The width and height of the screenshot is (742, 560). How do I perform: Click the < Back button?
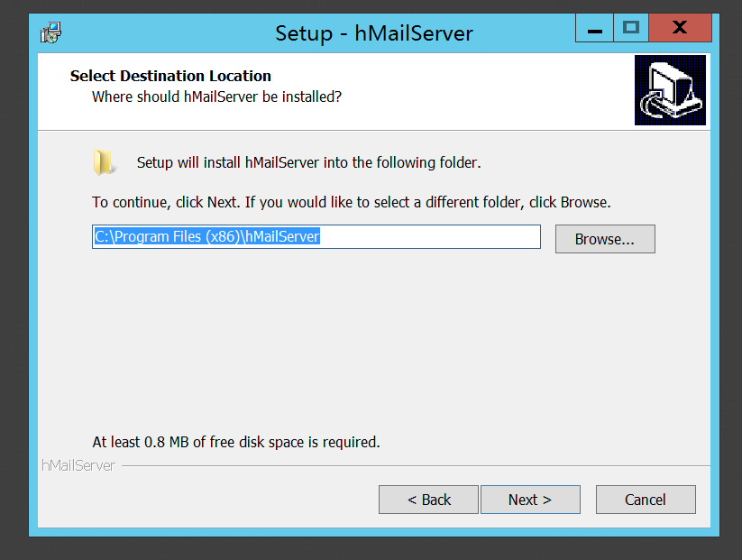[x=428, y=499]
